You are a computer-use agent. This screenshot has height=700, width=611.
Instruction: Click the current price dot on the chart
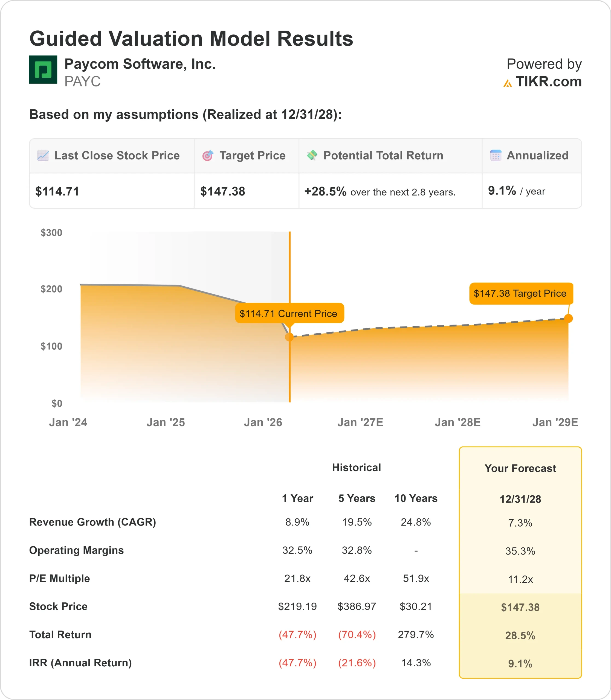pyautogui.click(x=289, y=337)
